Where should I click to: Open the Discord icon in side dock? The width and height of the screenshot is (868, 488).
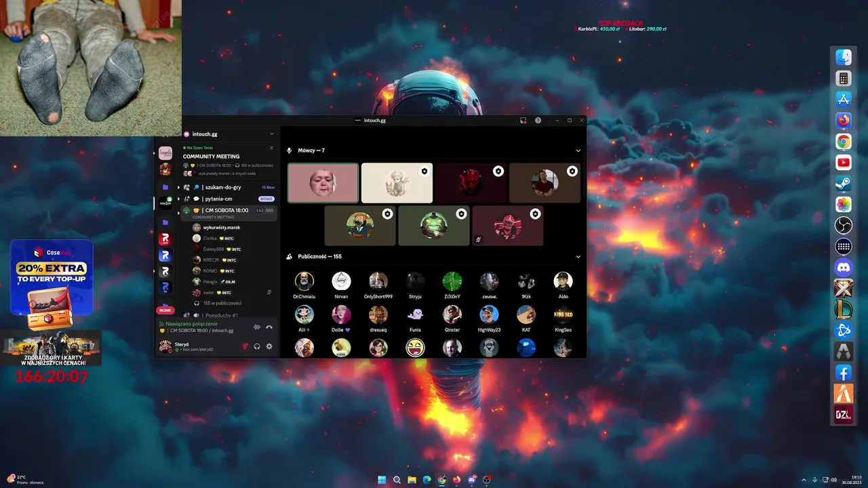tap(844, 267)
